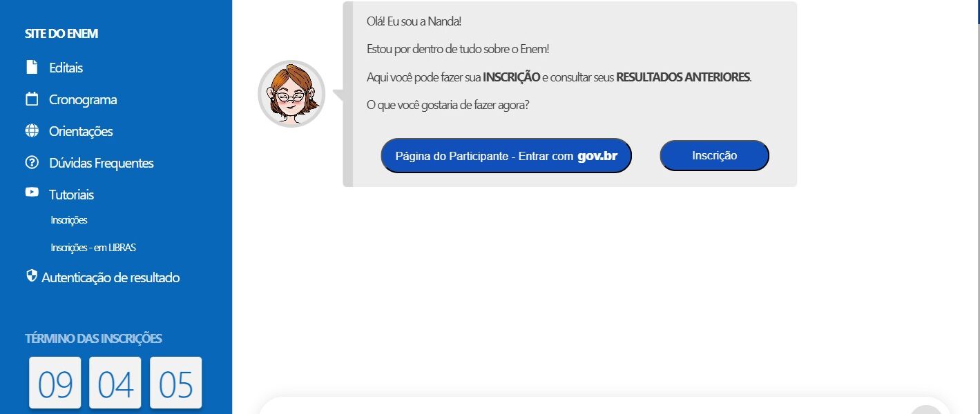Open the Editais menu link
Screen dimensions: 980x414
[66, 68]
